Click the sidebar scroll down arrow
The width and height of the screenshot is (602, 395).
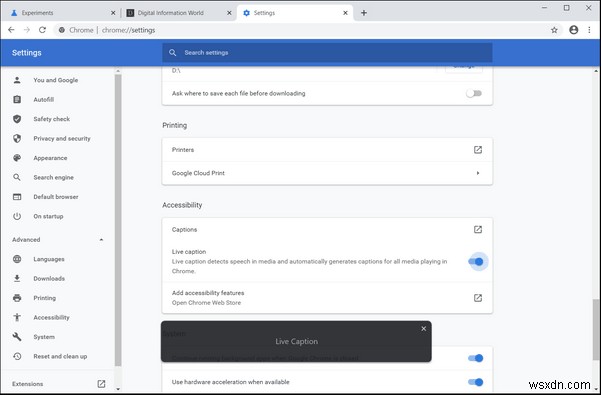(118, 389)
